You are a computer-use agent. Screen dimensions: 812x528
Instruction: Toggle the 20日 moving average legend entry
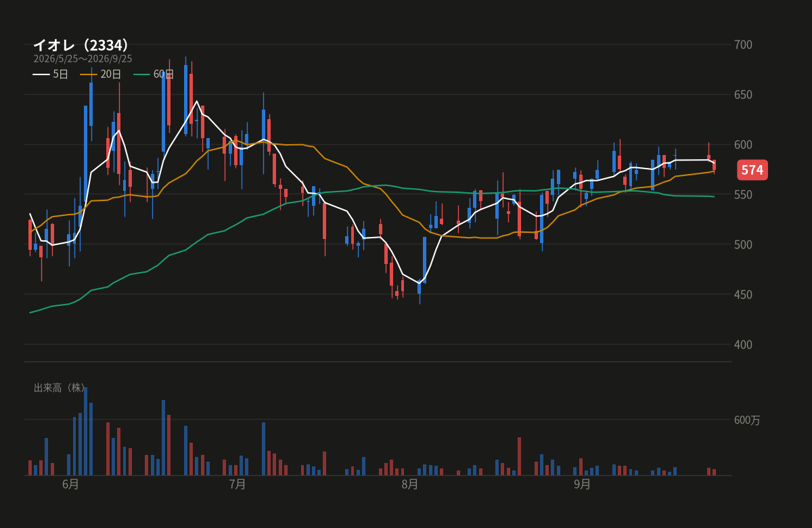click(101, 74)
